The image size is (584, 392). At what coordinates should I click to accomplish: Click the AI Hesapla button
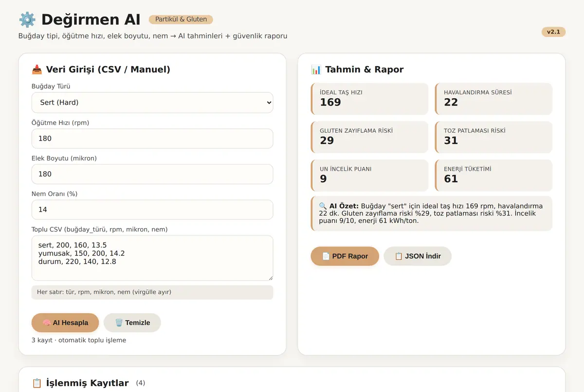pyautogui.click(x=65, y=323)
